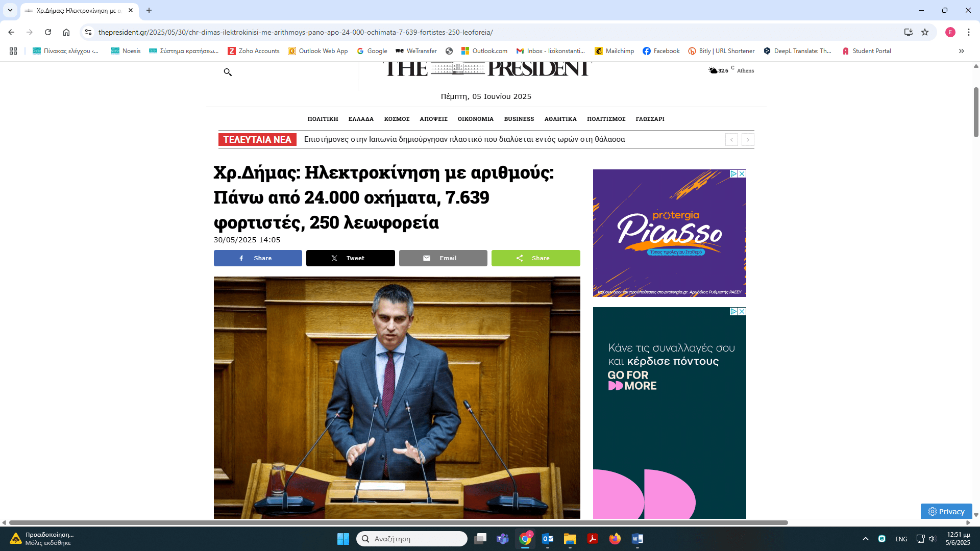Click the Windows taskbar search field

[411, 539]
